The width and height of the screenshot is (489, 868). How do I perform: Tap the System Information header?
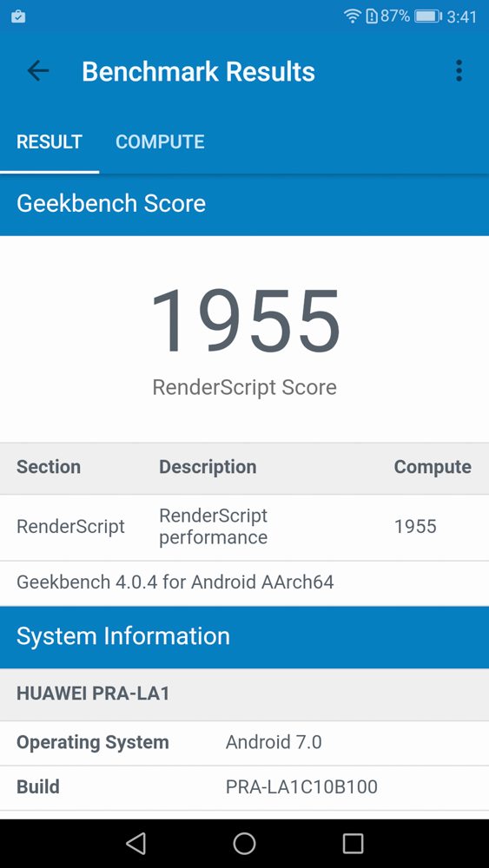coord(244,636)
